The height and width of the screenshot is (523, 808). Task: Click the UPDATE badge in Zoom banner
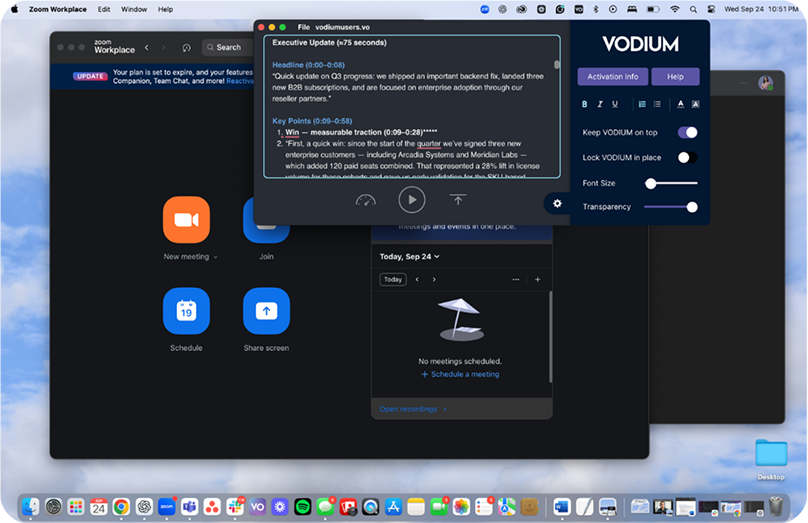coord(90,76)
